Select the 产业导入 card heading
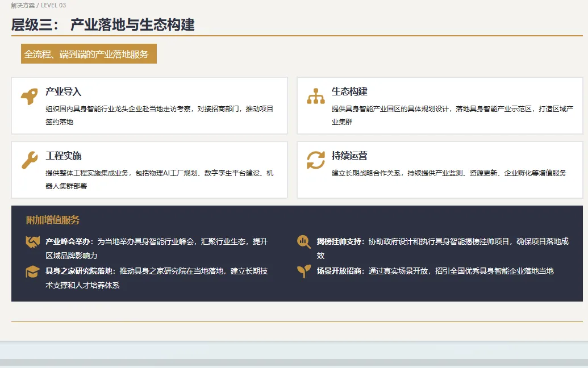This screenshot has height=368, width=588. [64, 91]
